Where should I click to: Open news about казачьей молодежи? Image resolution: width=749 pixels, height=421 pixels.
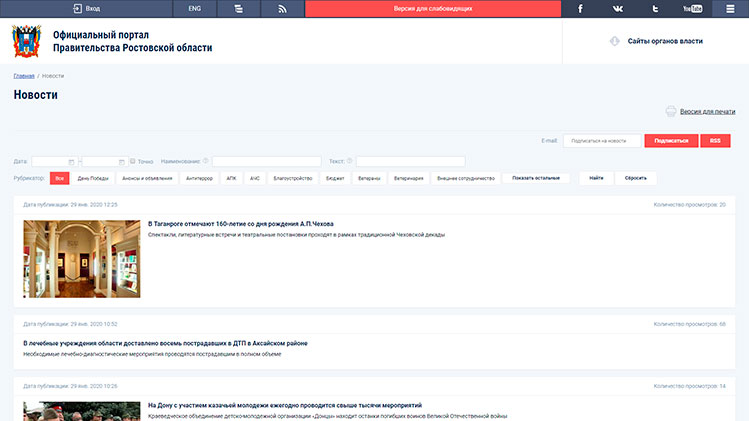coord(285,405)
